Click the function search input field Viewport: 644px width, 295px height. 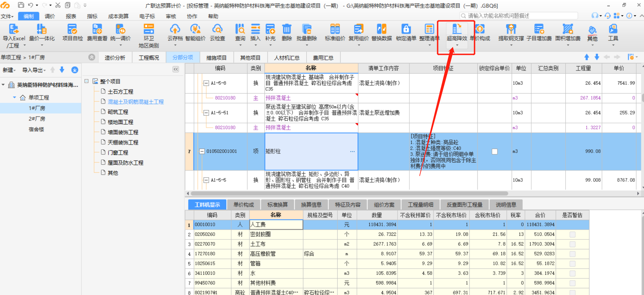click(x=518, y=16)
